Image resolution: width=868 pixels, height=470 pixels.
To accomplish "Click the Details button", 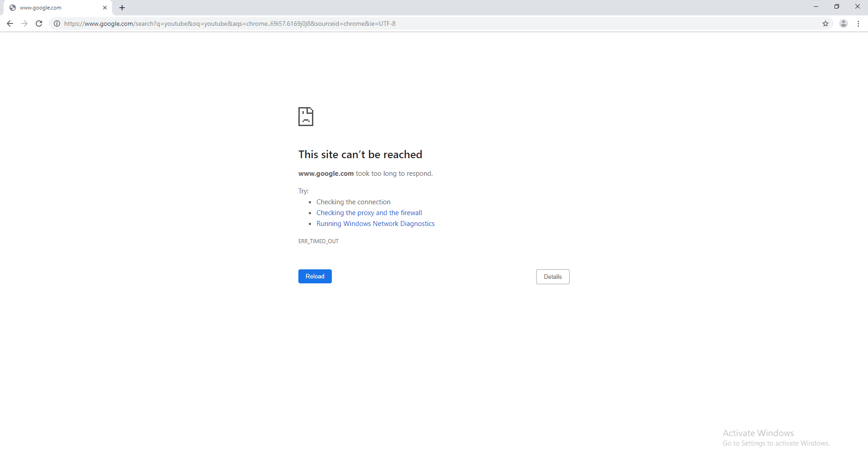I will (x=552, y=277).
